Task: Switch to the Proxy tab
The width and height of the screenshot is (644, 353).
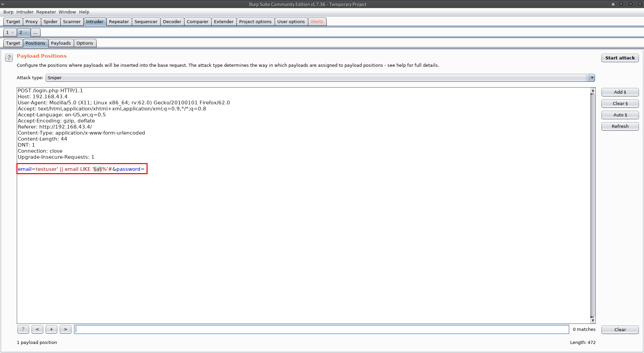Action: point(32,22)
